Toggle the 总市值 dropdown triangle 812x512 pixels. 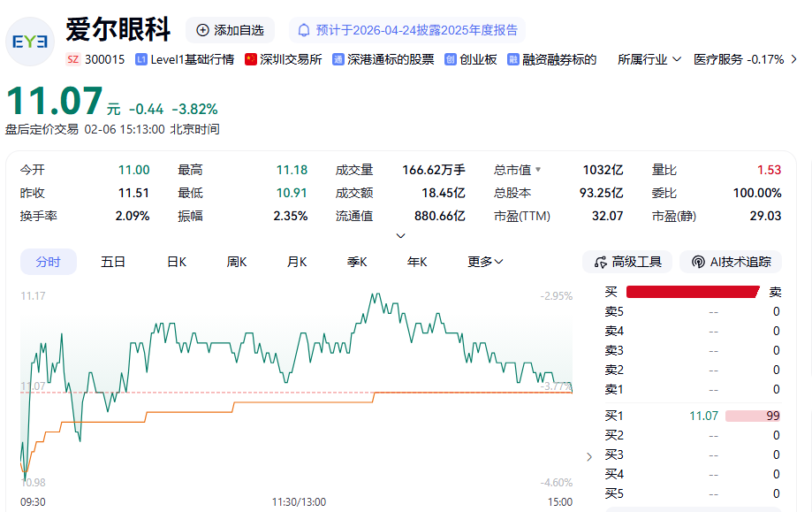tap(537, 170)
